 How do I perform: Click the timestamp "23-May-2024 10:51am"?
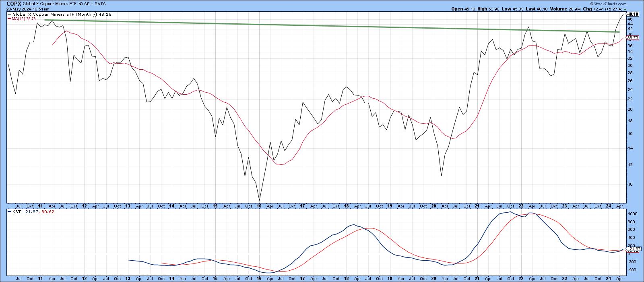[27, 8]
